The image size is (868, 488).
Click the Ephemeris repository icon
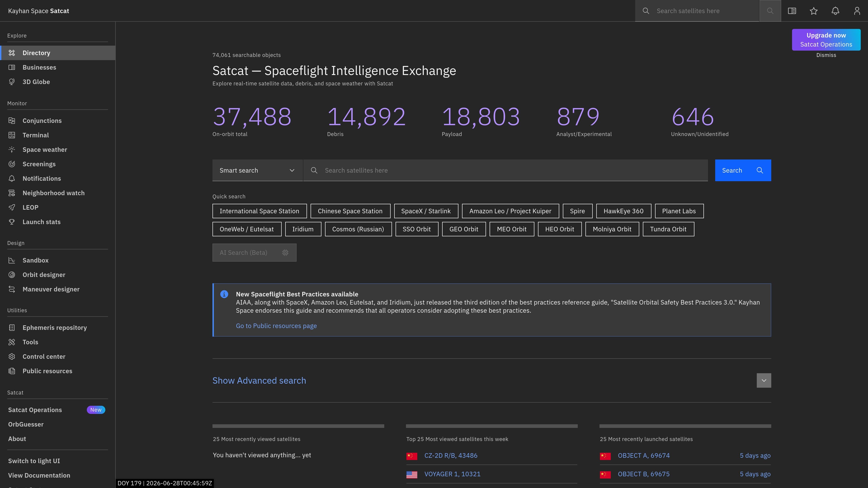pos(12,328)
